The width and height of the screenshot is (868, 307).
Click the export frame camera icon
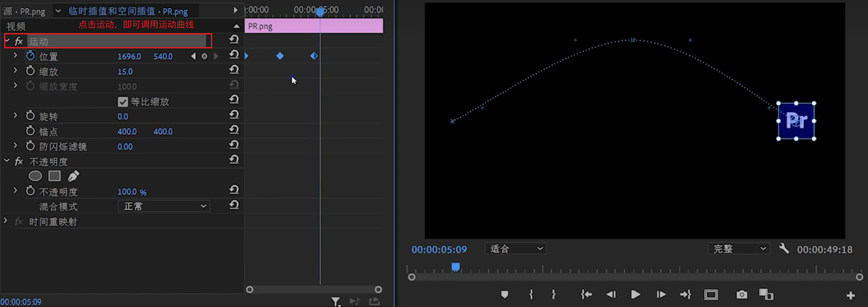[741, 295]
